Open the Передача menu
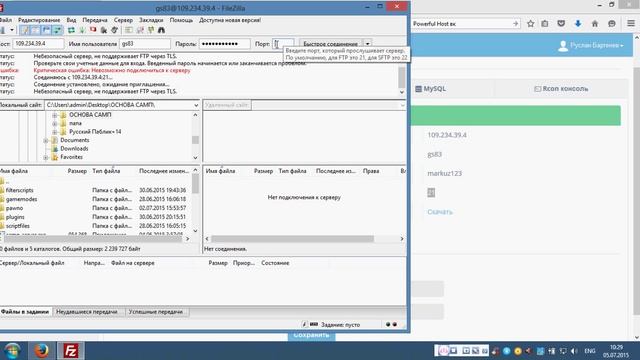The image size is (640, 360). tap(95, 20)
